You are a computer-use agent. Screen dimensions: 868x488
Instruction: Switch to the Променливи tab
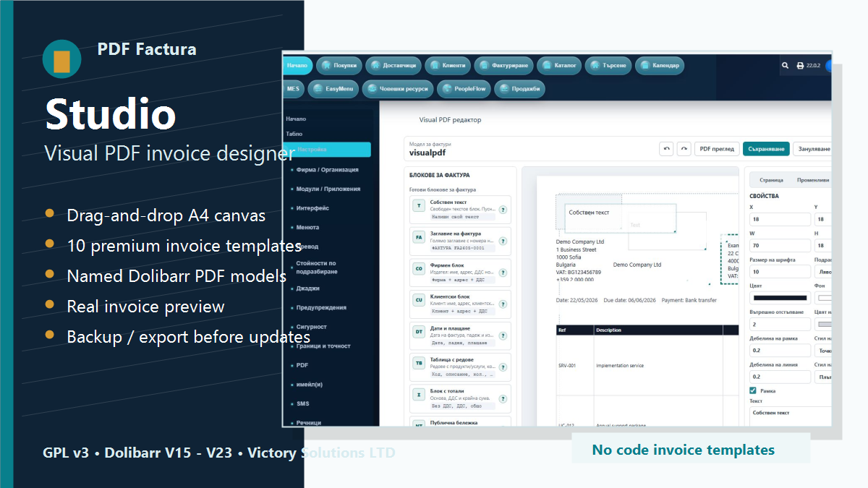point(812,180)
